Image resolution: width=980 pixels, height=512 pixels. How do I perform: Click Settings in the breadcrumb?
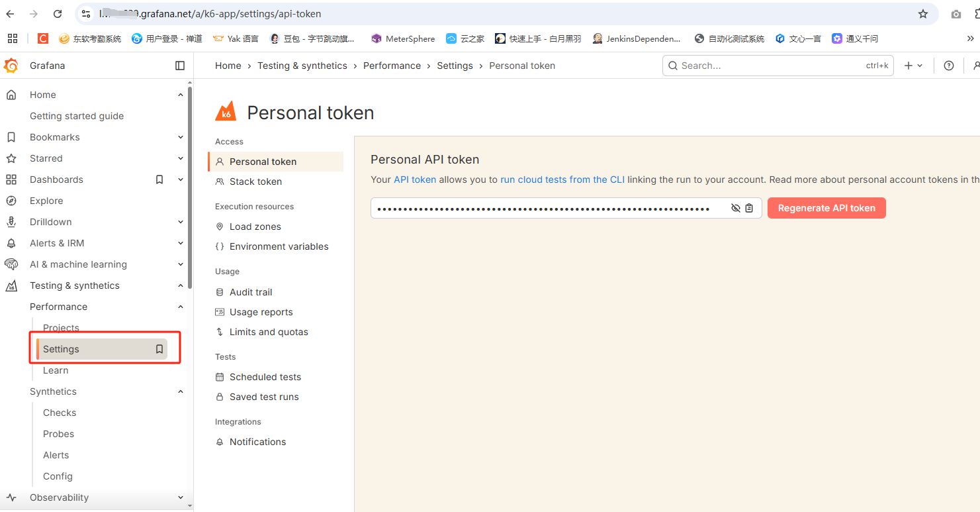(455, 66)
